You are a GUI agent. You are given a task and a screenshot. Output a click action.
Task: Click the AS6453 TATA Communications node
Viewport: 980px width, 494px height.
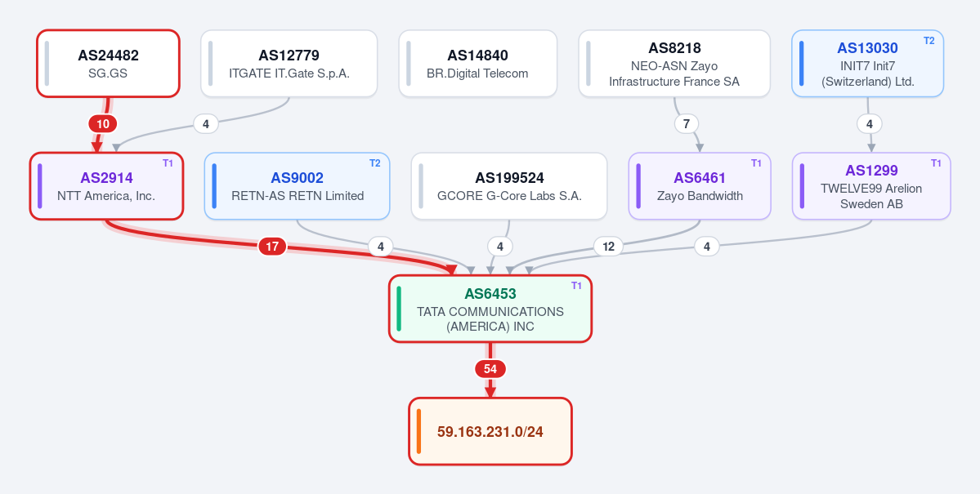(490, 309)
